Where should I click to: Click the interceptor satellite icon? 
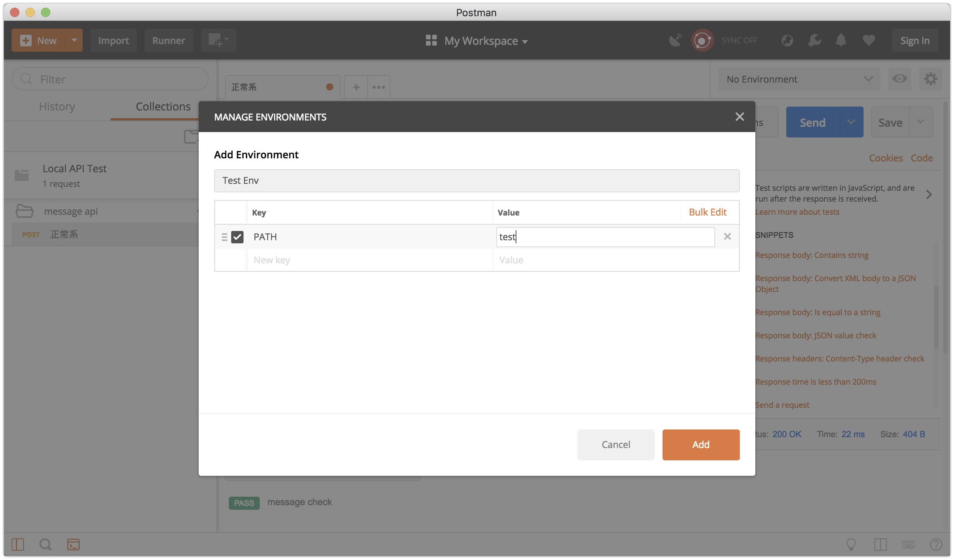tap(675, 40)
